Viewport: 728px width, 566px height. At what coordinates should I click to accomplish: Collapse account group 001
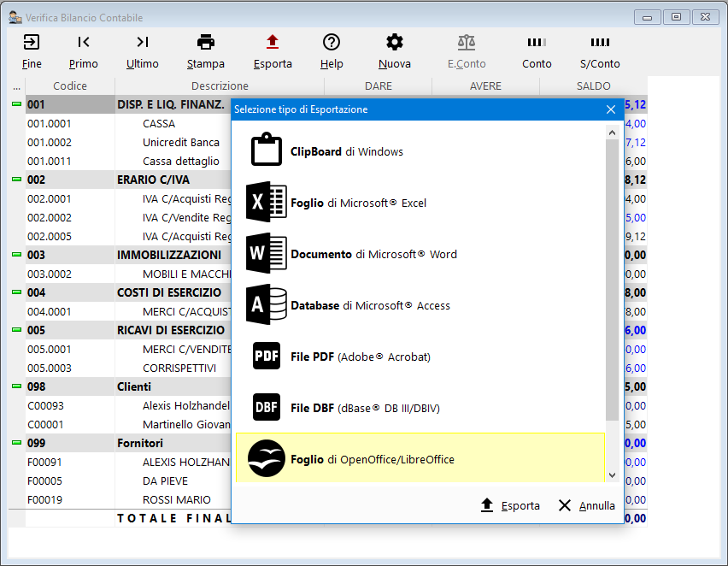pos(16,104)
